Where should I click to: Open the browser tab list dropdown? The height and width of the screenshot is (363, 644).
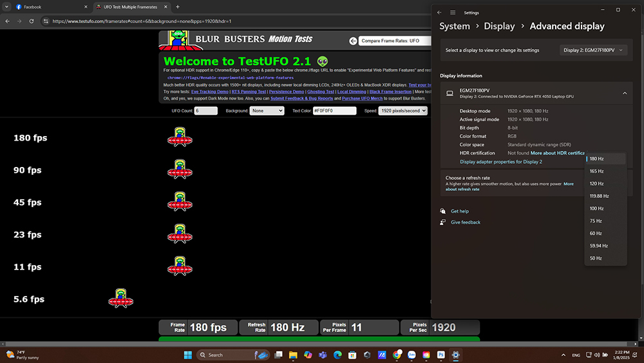click(6, 6)
